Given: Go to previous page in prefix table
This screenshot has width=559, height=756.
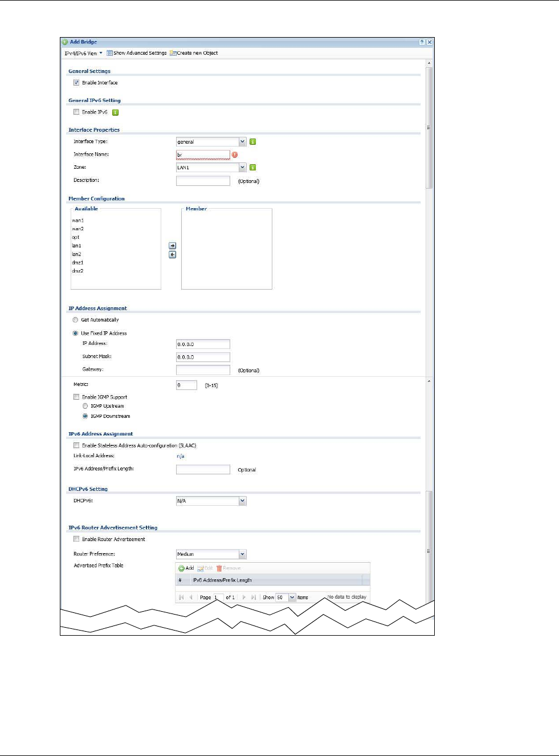Looking at the screenshot, I should (191, 598).
